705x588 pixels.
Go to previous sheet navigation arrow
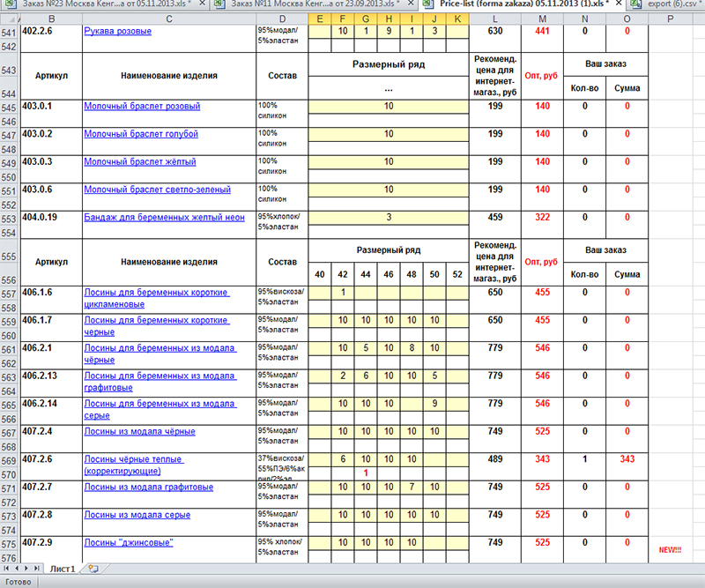click(x=17, y=569)
